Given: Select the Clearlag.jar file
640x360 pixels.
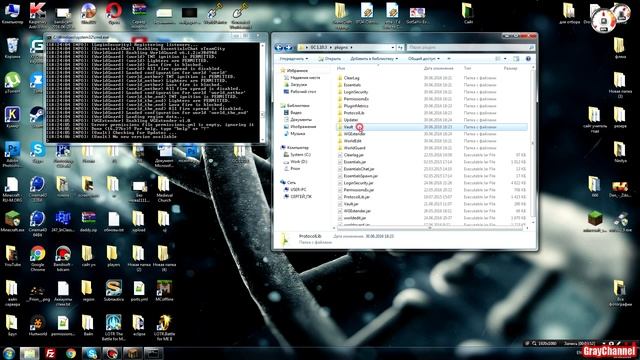Looking at the screenshot, I should point(353,155).
